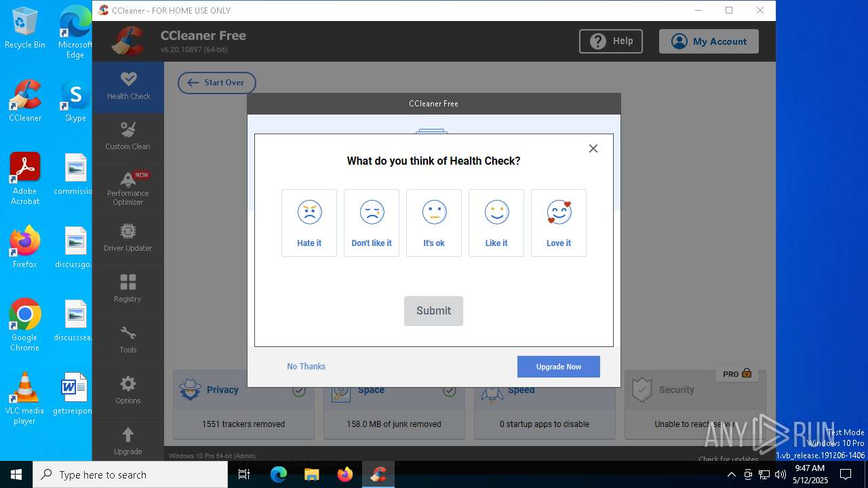The image size is (868, 488).
Task: Click '0 startup apps to disable' text
Action: coord(545,424)
